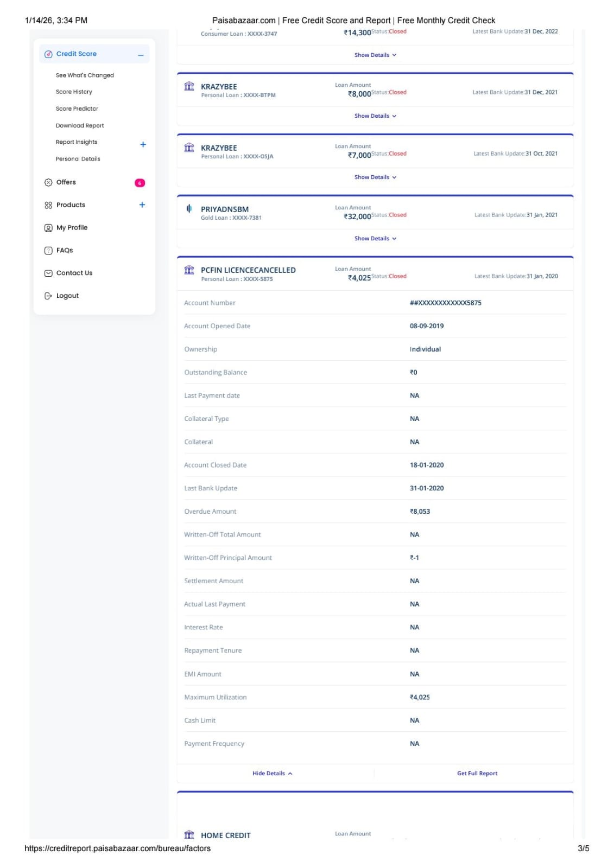614x868 pixels.
Task: Click the Contact Us envelope icon
Action: (48, 273)
